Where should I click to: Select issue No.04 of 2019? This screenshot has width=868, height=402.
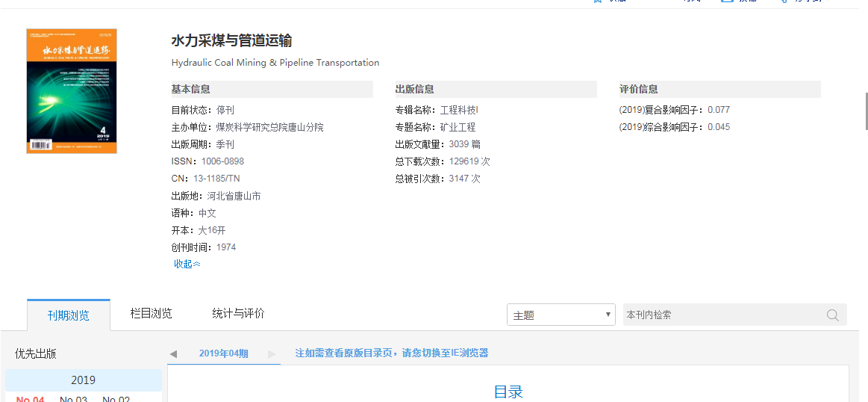[30, 398]
